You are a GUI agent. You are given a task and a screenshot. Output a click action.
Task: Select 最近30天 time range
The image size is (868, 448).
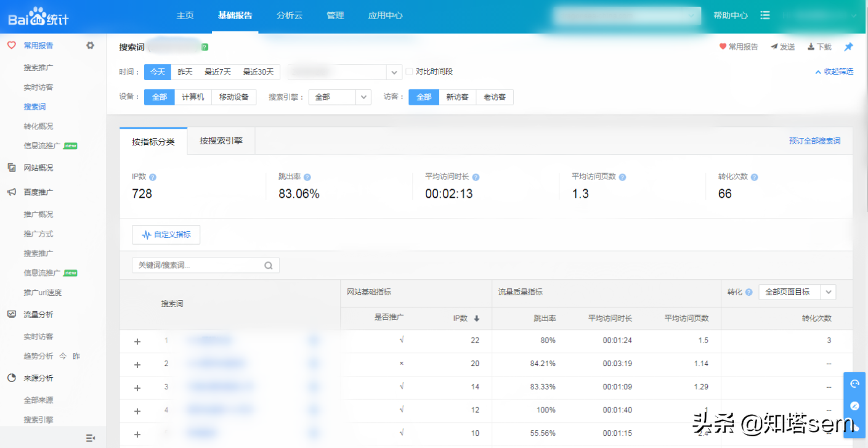pos(258,72)
